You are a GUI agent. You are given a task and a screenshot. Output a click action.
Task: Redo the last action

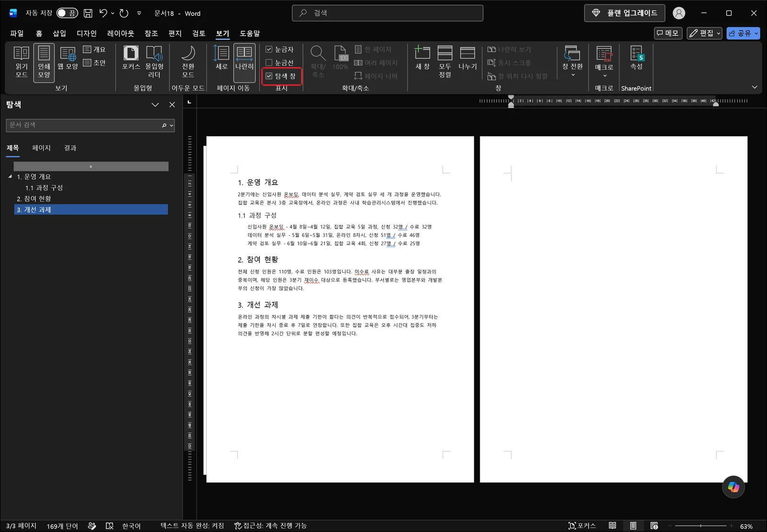point(124,13)
